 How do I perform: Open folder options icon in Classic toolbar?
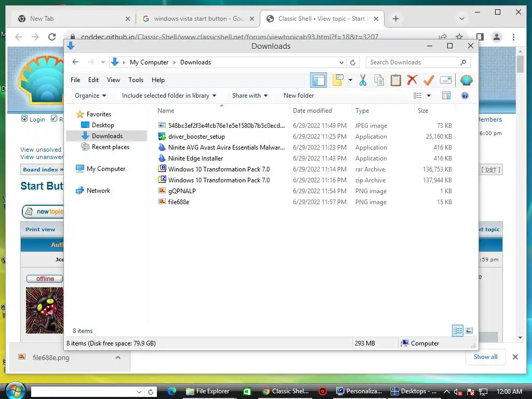coord(338,81)
